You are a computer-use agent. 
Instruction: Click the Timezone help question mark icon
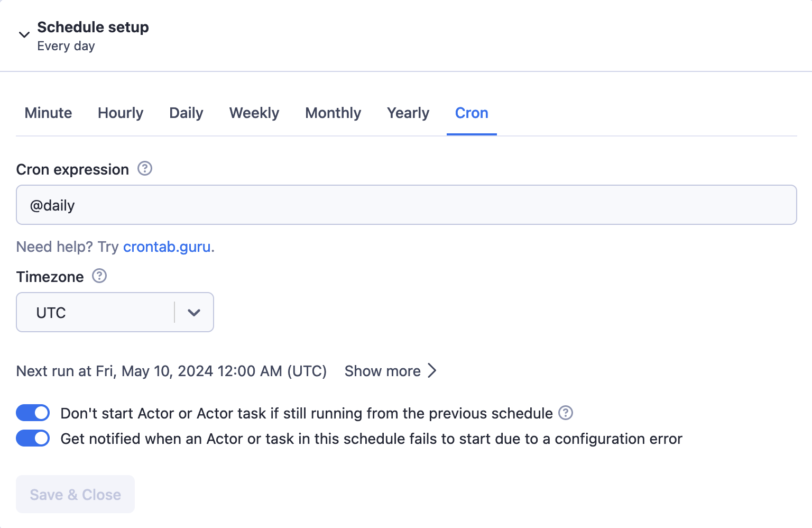(x=99, y=276)
